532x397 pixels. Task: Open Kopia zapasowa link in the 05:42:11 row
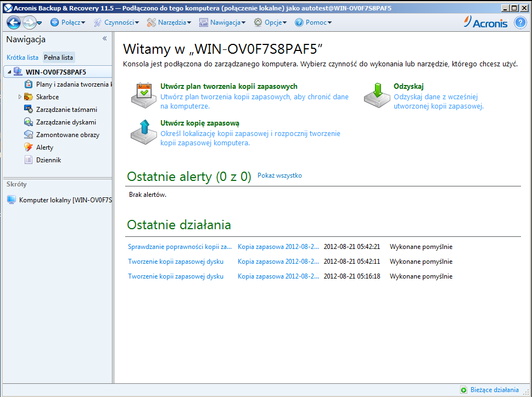(278, 262)
